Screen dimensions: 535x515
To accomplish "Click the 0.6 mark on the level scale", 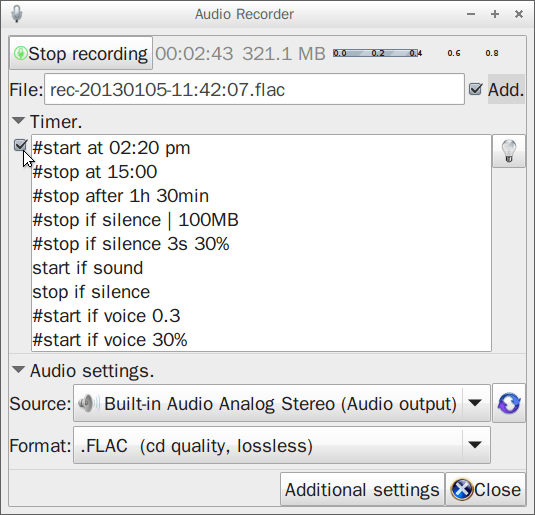I will [x=454, y=53].
